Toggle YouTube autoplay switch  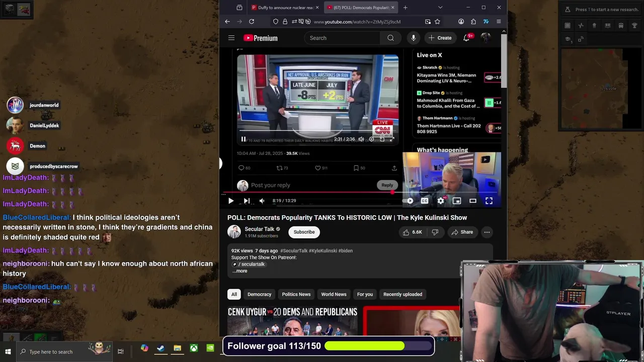[x=409, y=201]
